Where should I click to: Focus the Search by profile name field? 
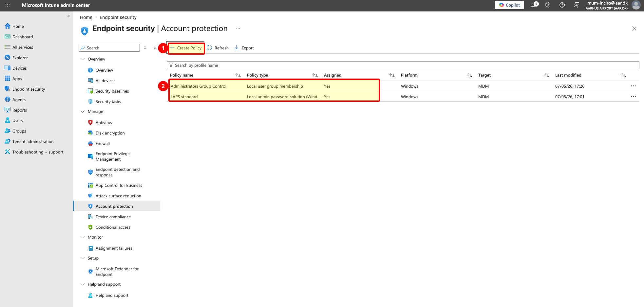tap(403, 65)
